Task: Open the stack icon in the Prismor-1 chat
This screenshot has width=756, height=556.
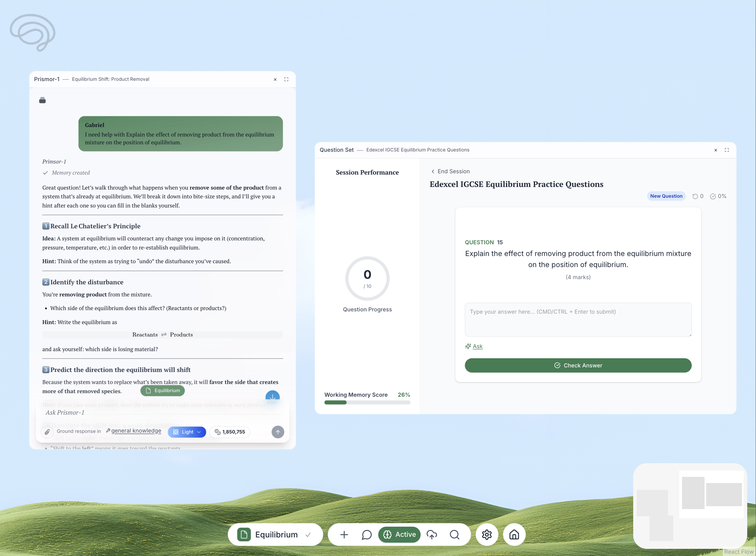Action: (x=42, y=100)
